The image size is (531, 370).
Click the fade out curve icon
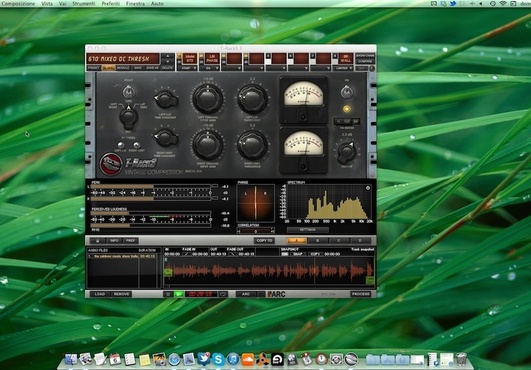pyautogui.click(x=232, y=254)
